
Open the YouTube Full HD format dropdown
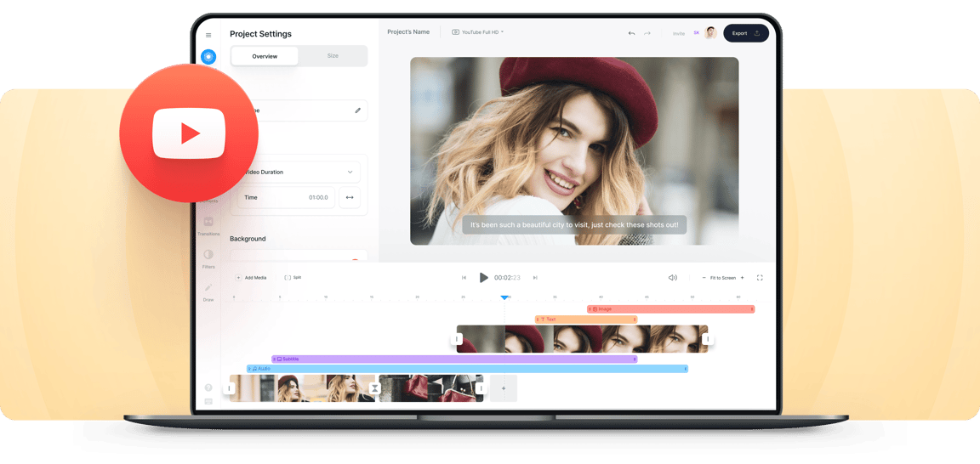(477, 32)
